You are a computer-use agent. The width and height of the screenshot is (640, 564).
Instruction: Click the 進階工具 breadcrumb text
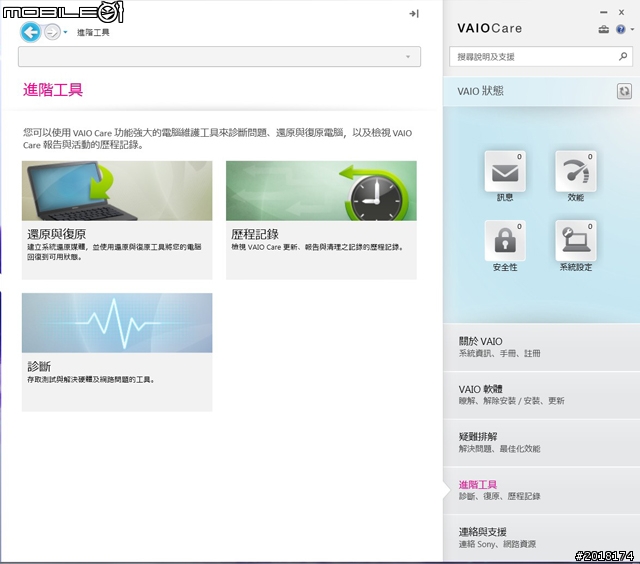pyautogui.click(x=93, y=32)
